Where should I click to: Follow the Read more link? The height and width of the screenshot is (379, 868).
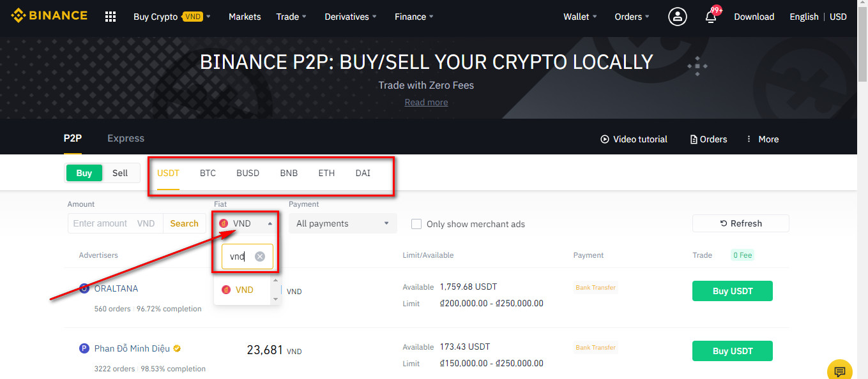[x=426, y=102]
